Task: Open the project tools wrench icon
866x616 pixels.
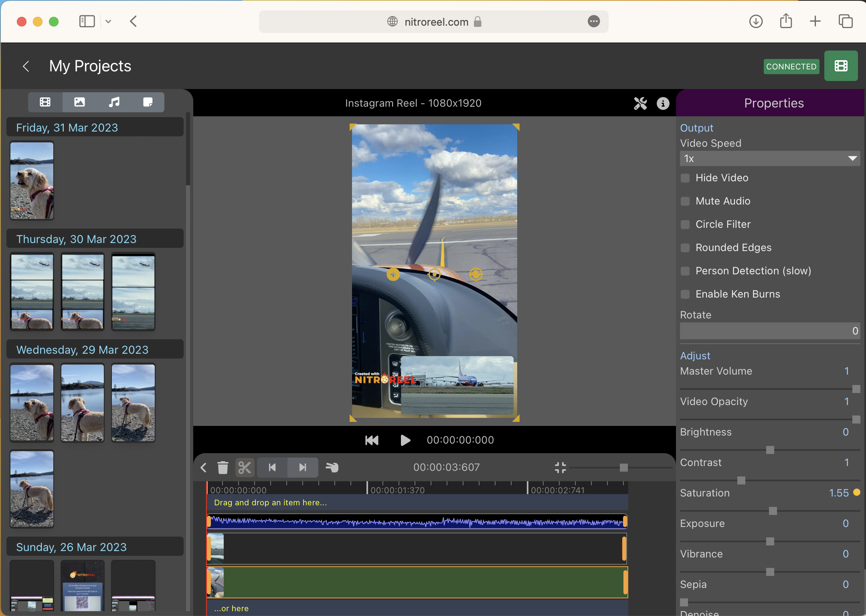Action: coord(640,103)
